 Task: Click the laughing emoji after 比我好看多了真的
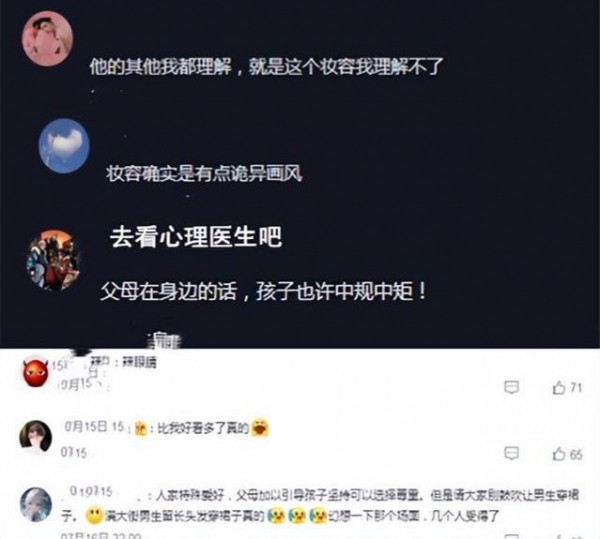(x=260, y=428)
